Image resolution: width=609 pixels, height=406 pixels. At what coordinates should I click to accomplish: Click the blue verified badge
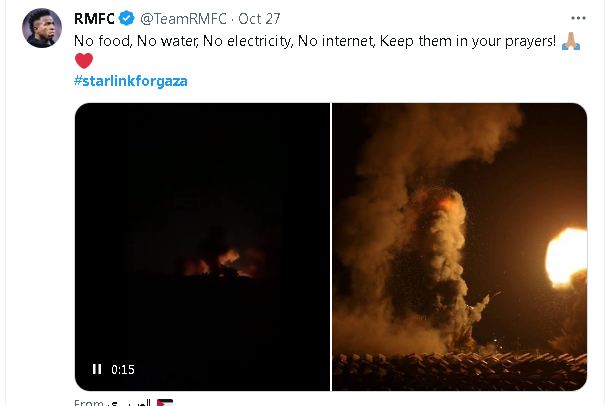point(127,18)
